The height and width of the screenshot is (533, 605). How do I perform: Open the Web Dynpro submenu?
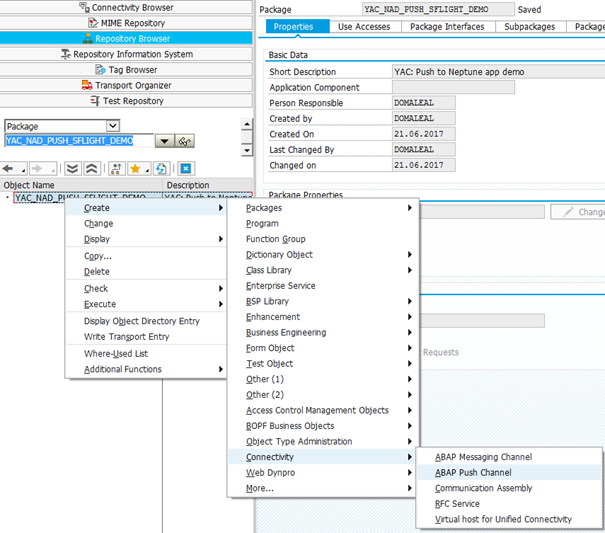(323, 472)
